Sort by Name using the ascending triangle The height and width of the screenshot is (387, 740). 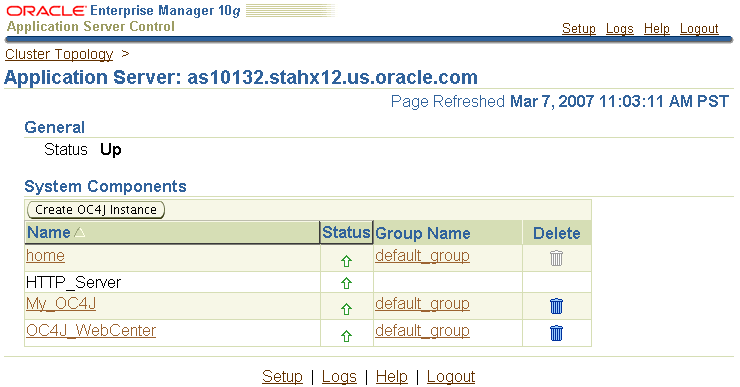click(80, 232)
